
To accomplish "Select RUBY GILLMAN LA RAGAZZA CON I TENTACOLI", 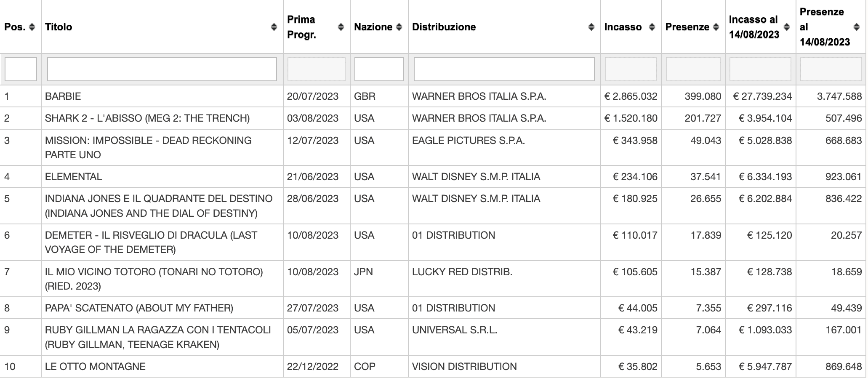I will coord(158,337).
